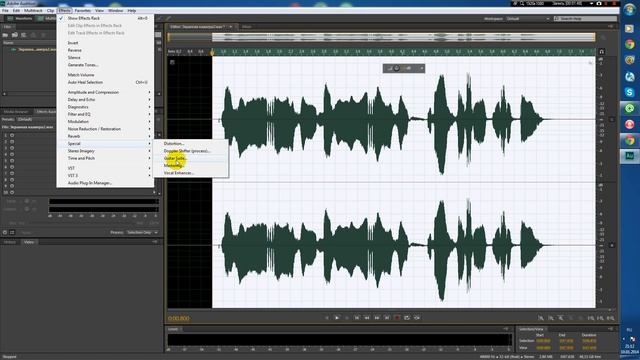Toggle main effects rack power button
The image size is (640, 360).
click(5, 232)
